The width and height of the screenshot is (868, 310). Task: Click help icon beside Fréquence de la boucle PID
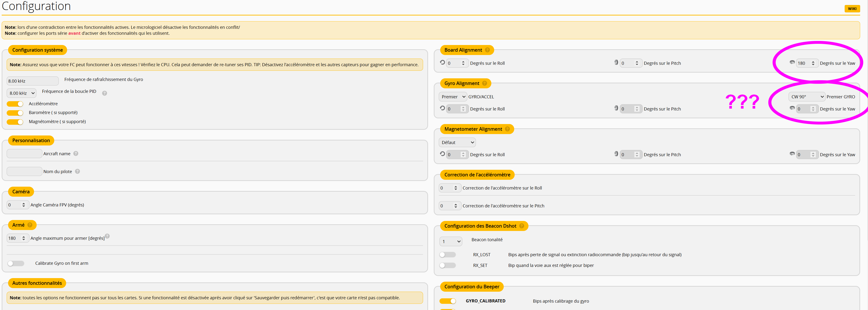[104, 93]
